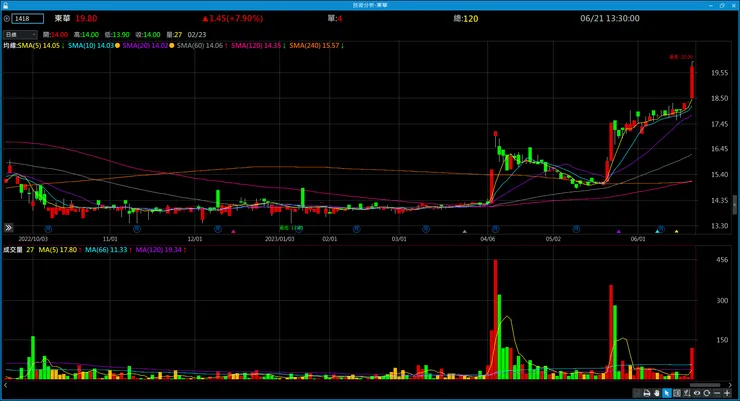
Task: Click the blue circle marker after 12/01
Action: point(218,229)
